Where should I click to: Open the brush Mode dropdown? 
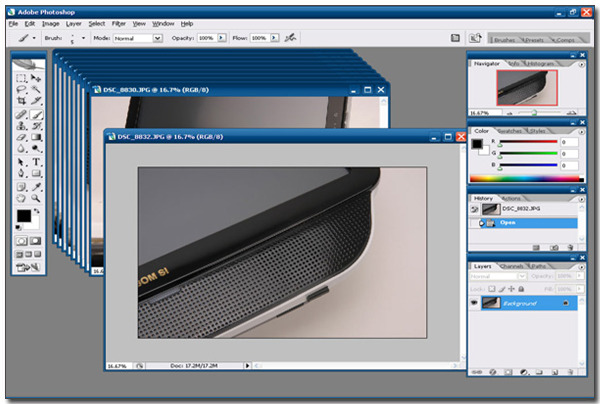[x=157, y=38]
